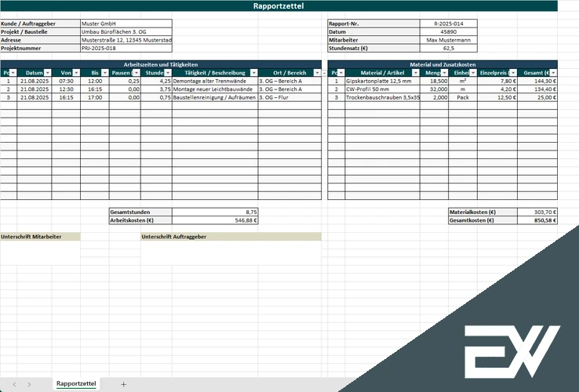Select the end time 12:00 cell
Image resolution: width=579 pixels, height=392 pixels.
95,81
